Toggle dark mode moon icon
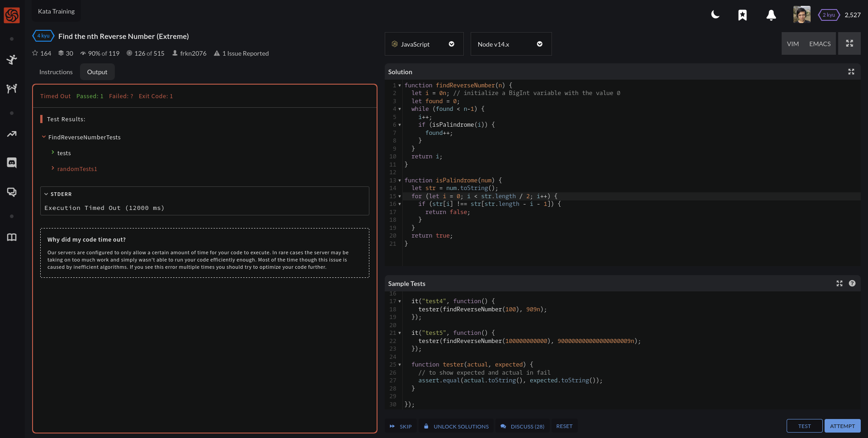868x438 pixels. pos(715,15)
